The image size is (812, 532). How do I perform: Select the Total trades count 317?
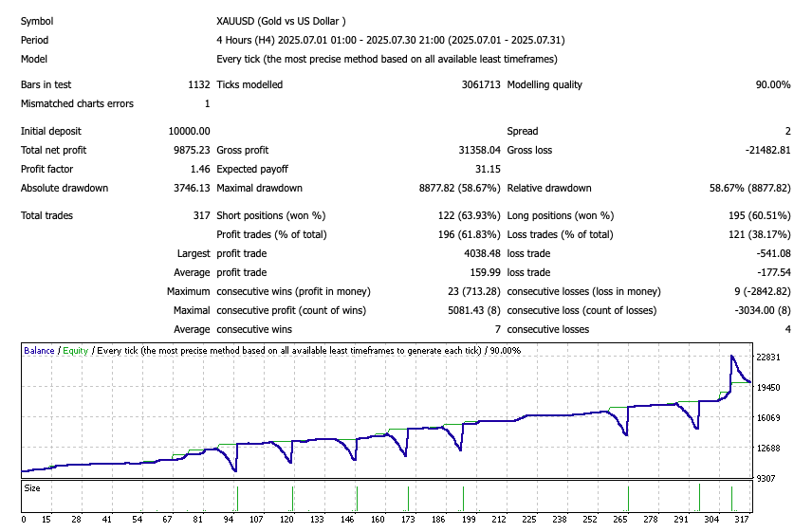click(x=201, y=215)
